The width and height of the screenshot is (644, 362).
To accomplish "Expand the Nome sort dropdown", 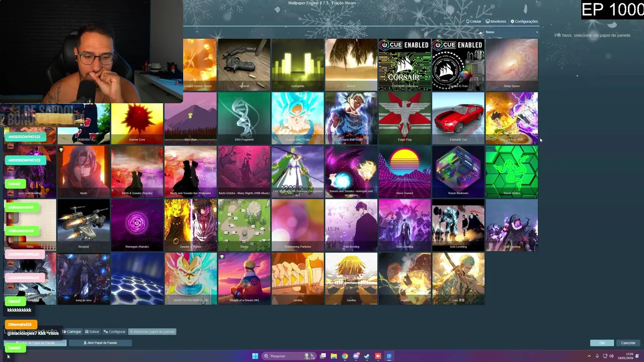I will 512,32.
